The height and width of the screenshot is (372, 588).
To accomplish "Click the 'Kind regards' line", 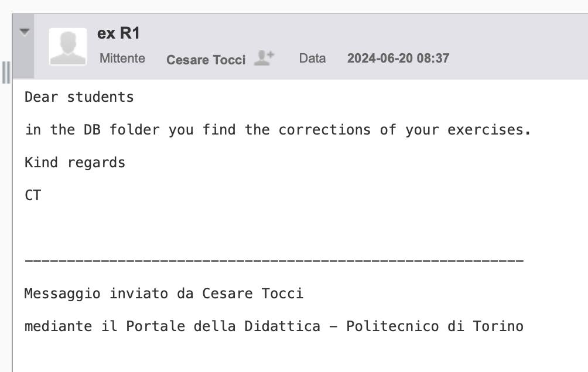I will pos(75,162).
